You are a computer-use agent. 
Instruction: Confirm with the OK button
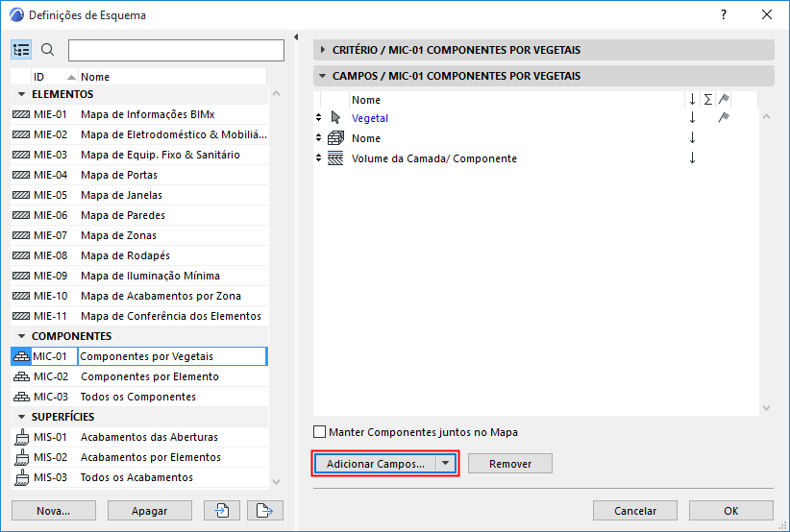pos(731,510)
